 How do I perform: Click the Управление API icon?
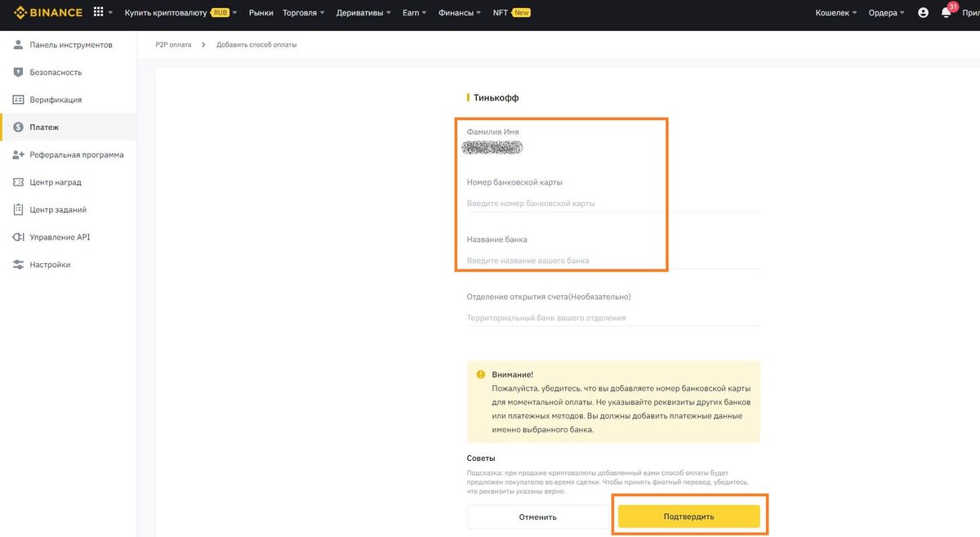(x=19, y=237)
